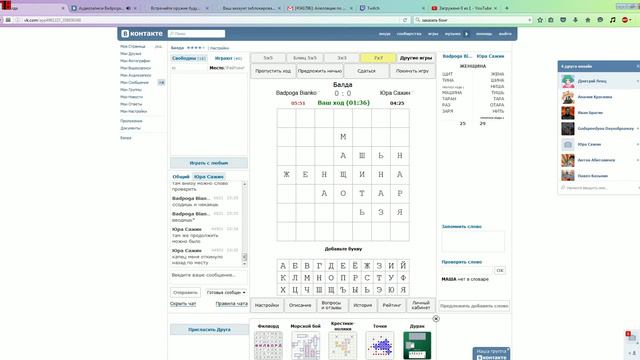Image resolution: width=640 pixels, height=360 pixels.
Task: Click the Проверить слово input field
Action: 467,270
